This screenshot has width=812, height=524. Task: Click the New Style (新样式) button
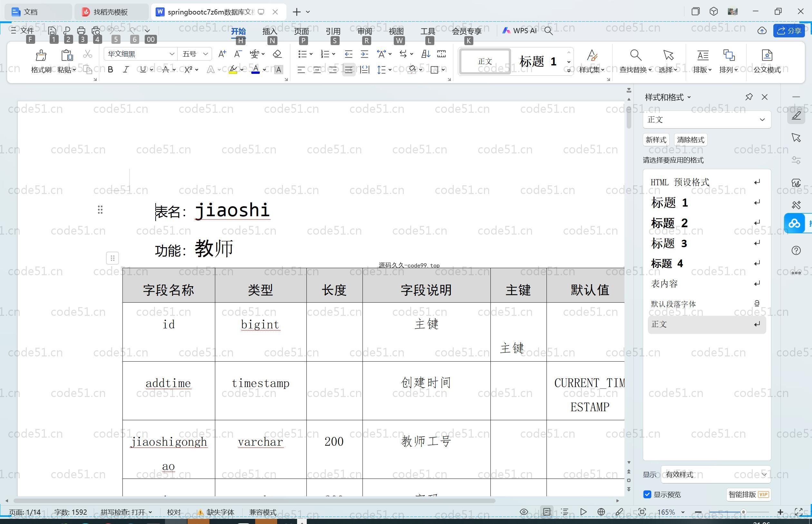[x=656, y=140]
